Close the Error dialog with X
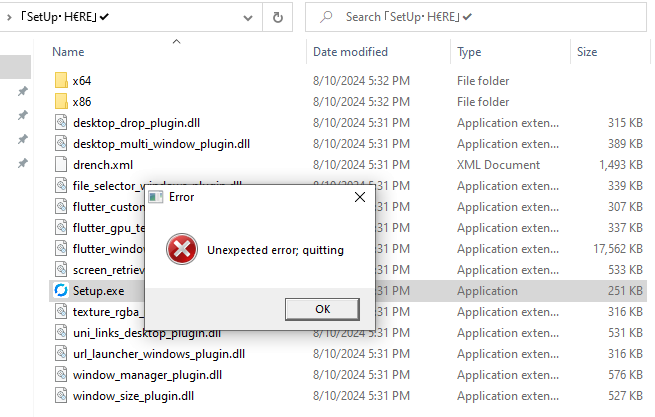This screenshot has width=655, height=417. point(359,197)
